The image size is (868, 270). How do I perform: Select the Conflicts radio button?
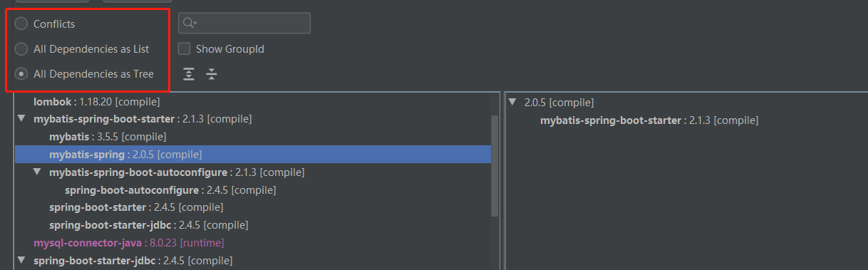21,24
